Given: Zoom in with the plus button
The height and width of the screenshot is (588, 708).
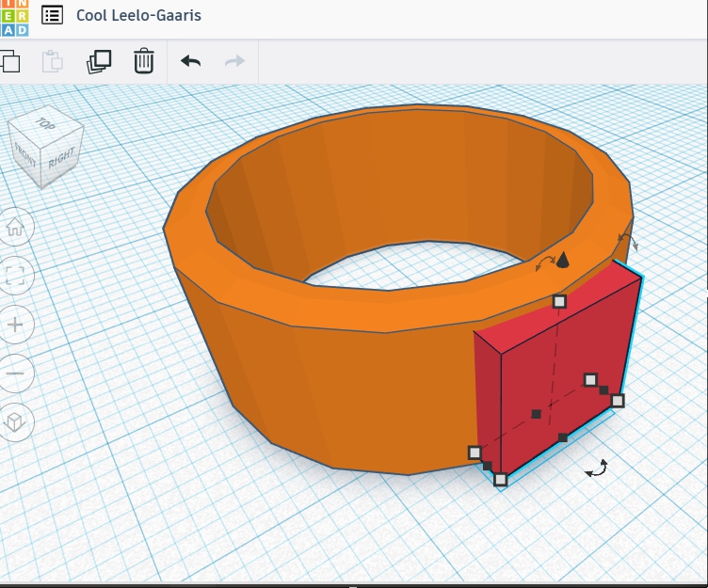Looking at the screenshot, I should click(x=15, y=325).
